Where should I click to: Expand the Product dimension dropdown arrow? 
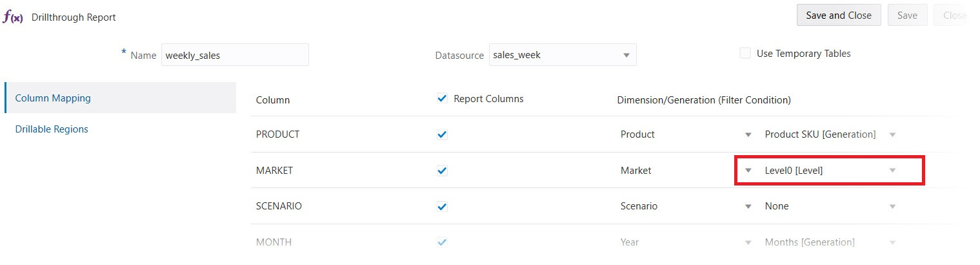pos(748,134)
